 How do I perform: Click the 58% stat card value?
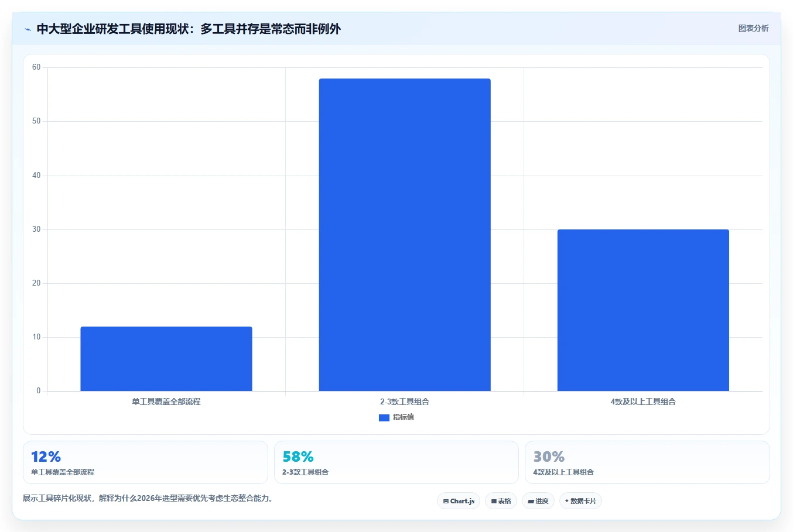tap(298, 457)
